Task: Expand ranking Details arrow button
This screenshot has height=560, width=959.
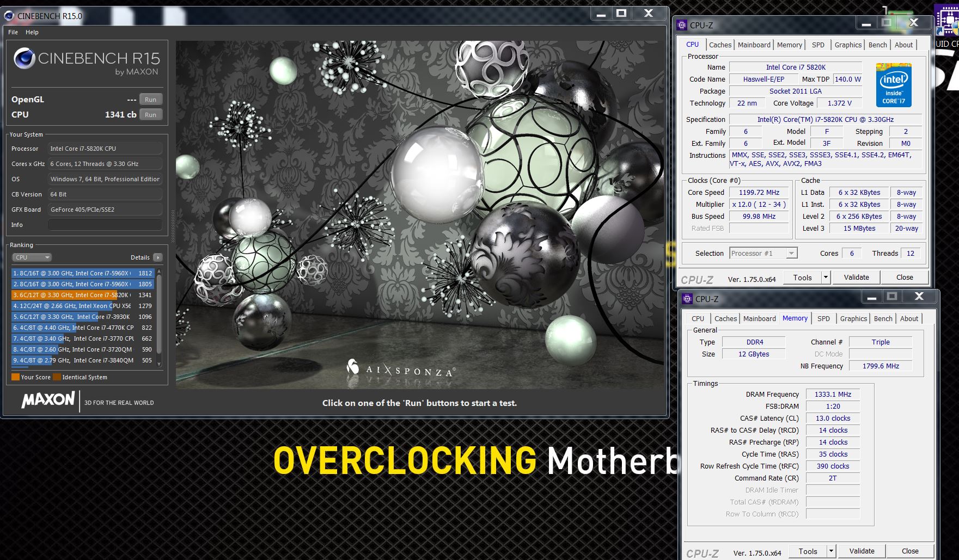Action: pyautogui.click(x=157, y=257)
